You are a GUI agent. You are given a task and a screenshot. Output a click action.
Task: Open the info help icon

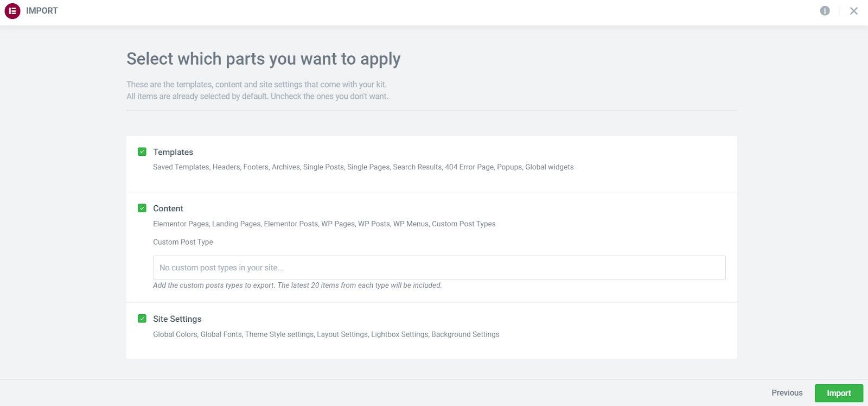tap(825, 11)
